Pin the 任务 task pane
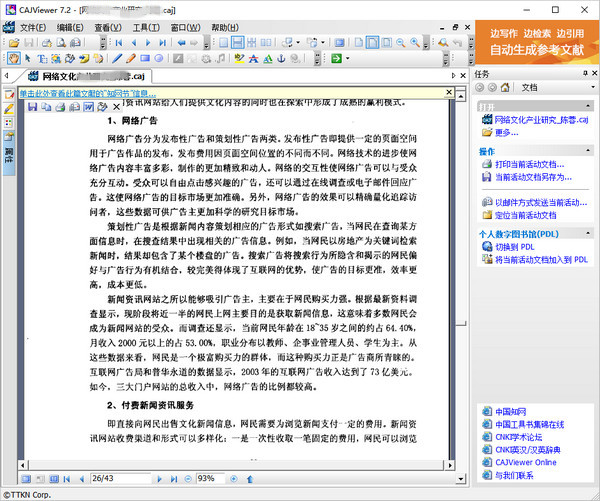Screen dimensions: 600x501 pos(585,73)
